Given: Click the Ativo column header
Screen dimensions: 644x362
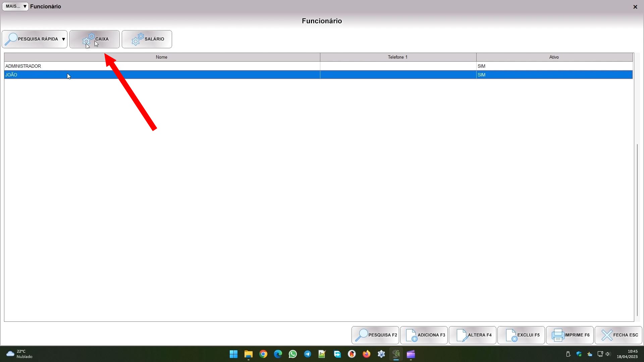Looking at the screenshot, I should 554,57.
